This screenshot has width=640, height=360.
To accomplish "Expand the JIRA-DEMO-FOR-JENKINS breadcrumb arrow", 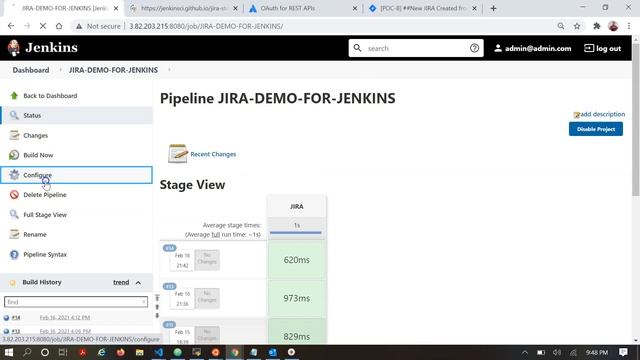I will [169, 70].
